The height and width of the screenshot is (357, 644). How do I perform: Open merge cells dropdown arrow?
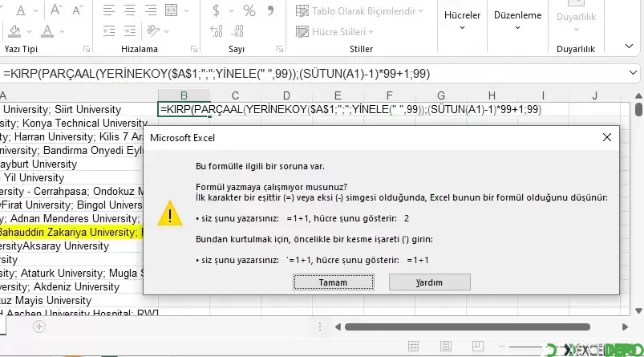[187, 10]
